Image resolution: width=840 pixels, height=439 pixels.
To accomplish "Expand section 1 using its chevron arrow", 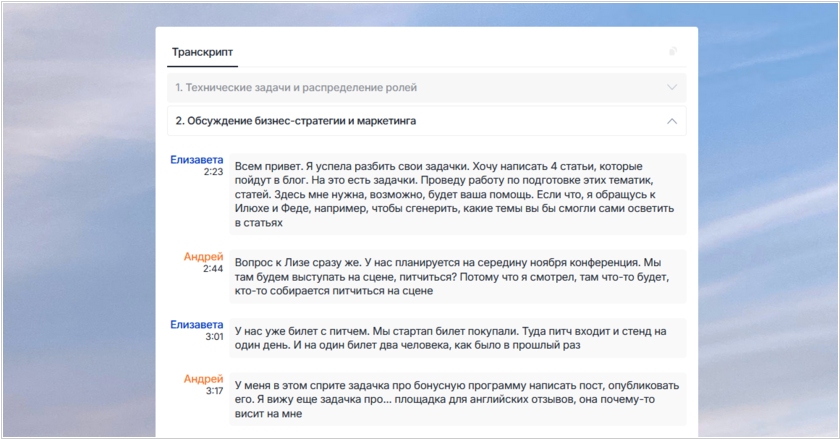I will point(672,88).
